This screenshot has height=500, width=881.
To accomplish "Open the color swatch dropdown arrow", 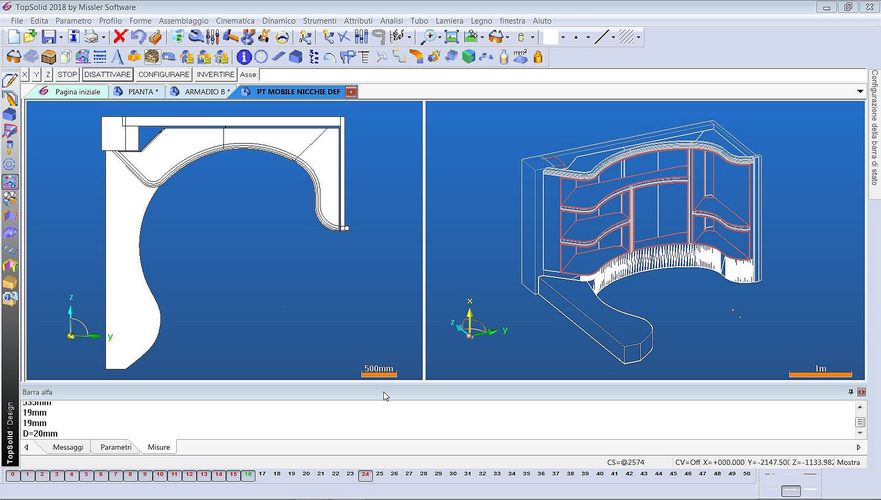I will (x=563, y=38).
